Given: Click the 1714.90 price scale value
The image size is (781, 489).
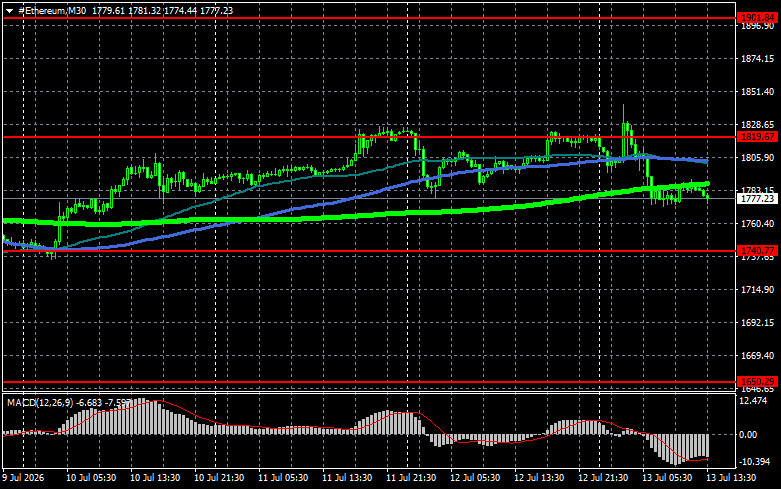Looking at the screenshot, I should (x=758, y=289).
